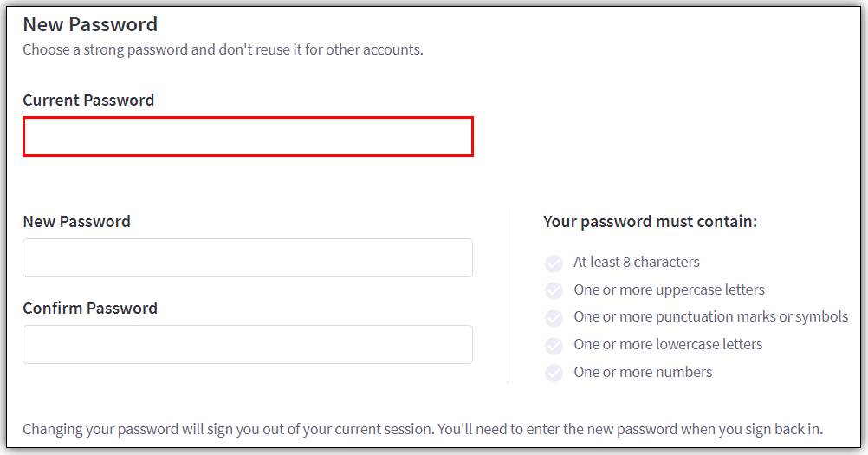Click the 'punctuation marks or symbols' requirement text
The image size is (868, 455).
point(710,316)
